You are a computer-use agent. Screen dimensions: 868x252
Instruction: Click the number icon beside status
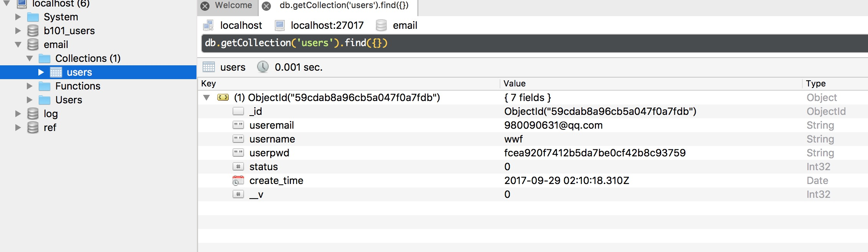(238, 167)
